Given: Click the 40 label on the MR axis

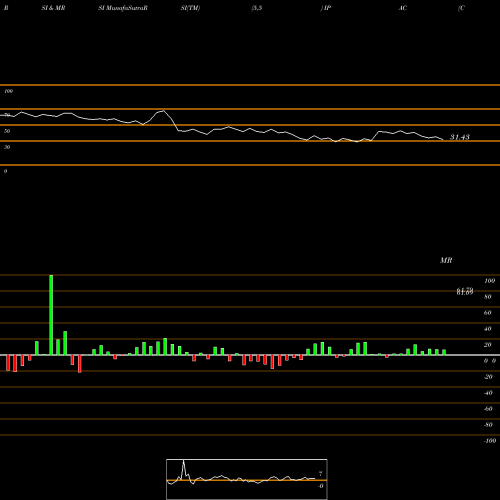Looking at the screenshot, I should pos(488,329).
